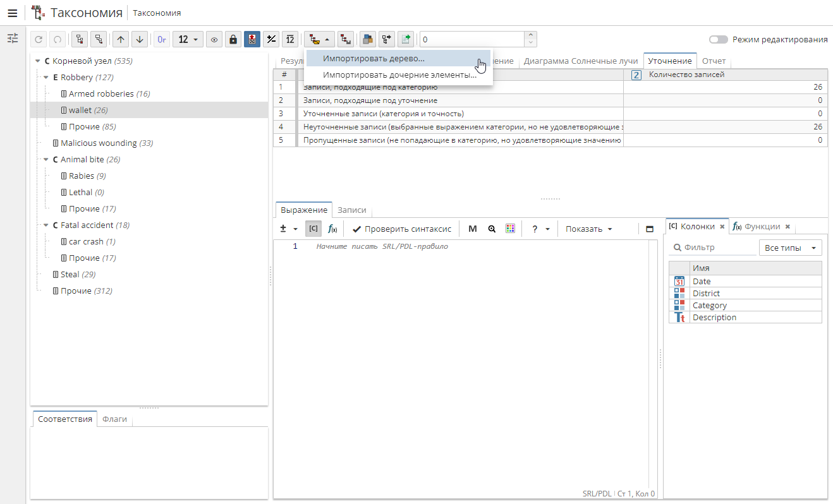The width and height of the screenshot is (833, 504).
Task: Select the 'Прочие (312)' tree item
Action: coord(82,291)
